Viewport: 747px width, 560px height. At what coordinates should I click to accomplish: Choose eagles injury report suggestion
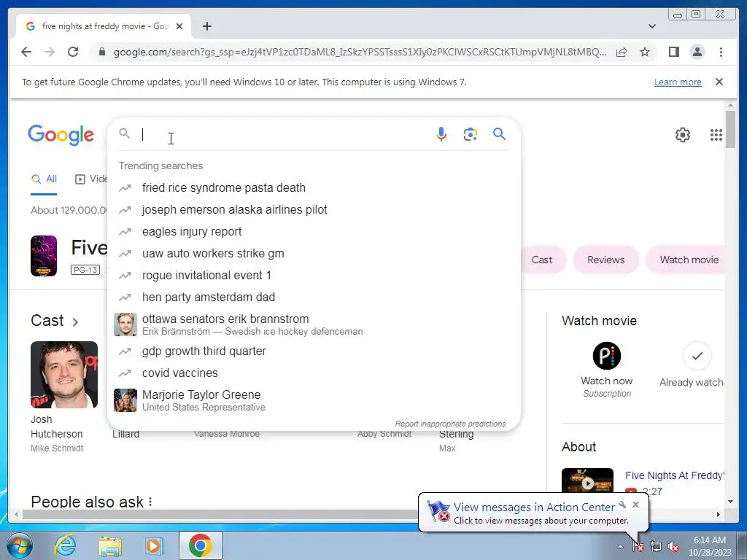coord(314,232)
